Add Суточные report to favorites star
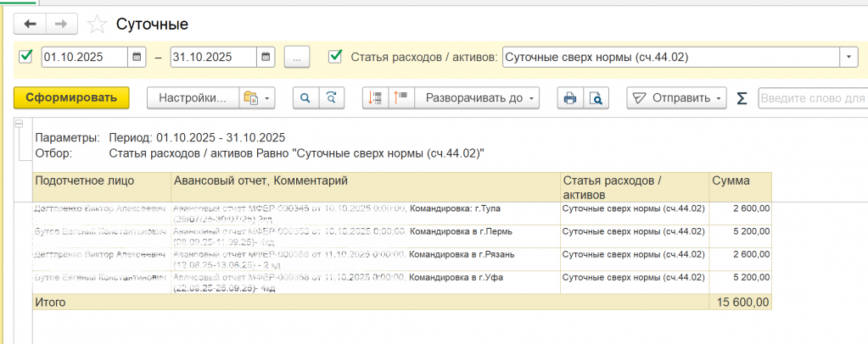868x344 pixels. coord(98,24)
